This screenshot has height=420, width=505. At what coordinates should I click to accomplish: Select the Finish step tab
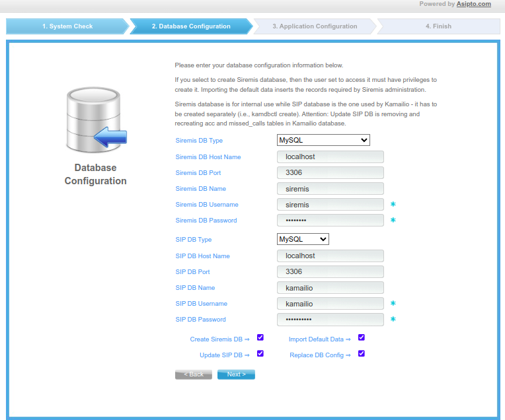pos(438,26)
